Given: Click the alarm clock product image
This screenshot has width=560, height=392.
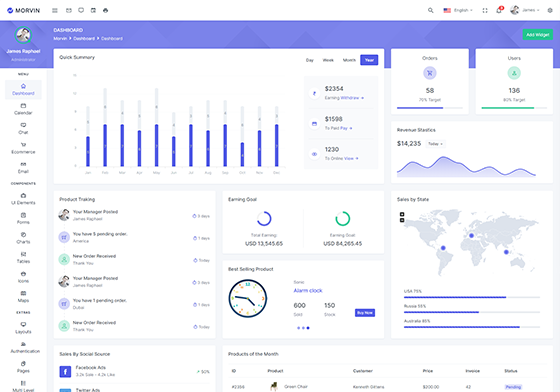Looking at the screenshot, I should 248,298.
